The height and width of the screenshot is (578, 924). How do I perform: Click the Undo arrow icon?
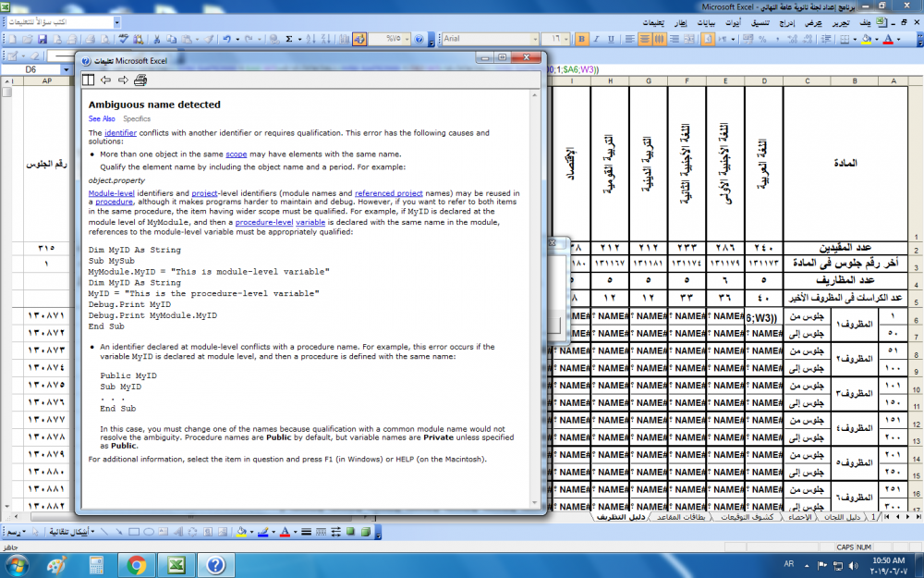(227, 39)
